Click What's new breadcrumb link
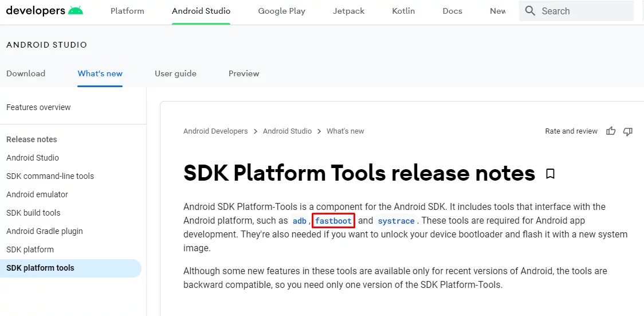The image size is (644, 316). point(345,131)
